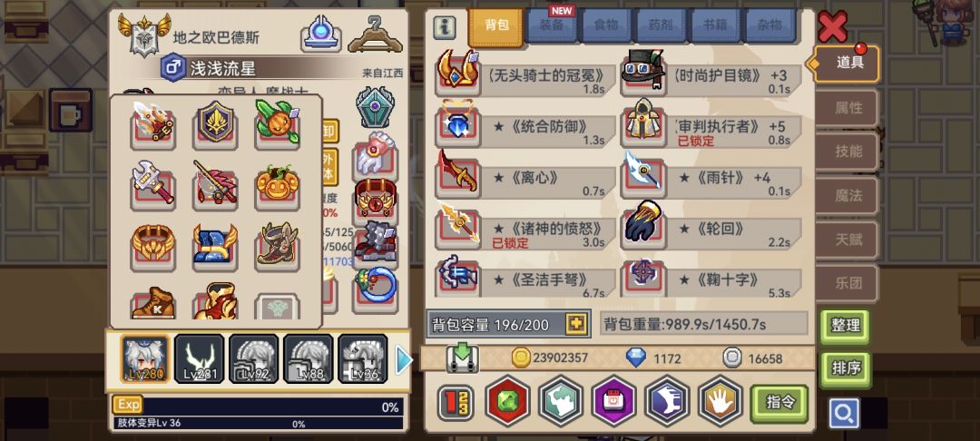Click the green download backpack icon

[462, 359]
